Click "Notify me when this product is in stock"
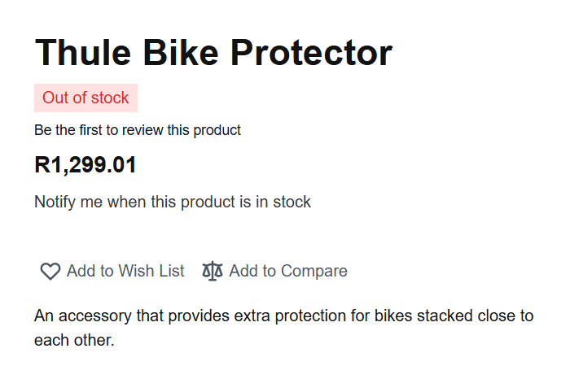 coord(173,202)
